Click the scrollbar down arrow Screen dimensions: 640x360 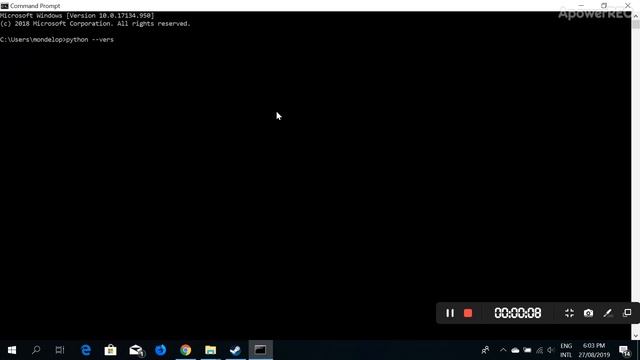636,336
